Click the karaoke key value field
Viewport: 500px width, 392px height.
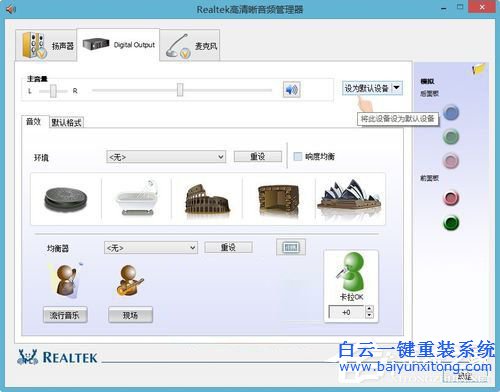tap(346, 312)
